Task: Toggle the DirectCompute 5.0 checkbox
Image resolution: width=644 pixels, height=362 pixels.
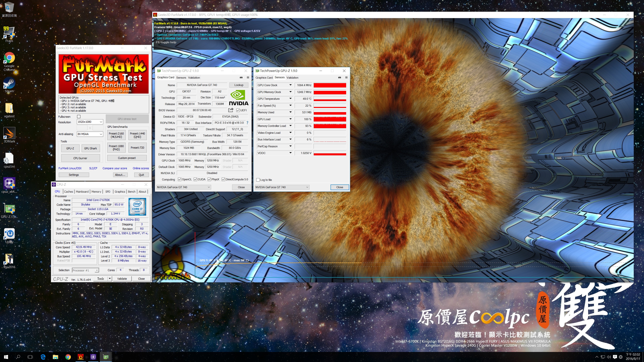Action: point(223,179)
